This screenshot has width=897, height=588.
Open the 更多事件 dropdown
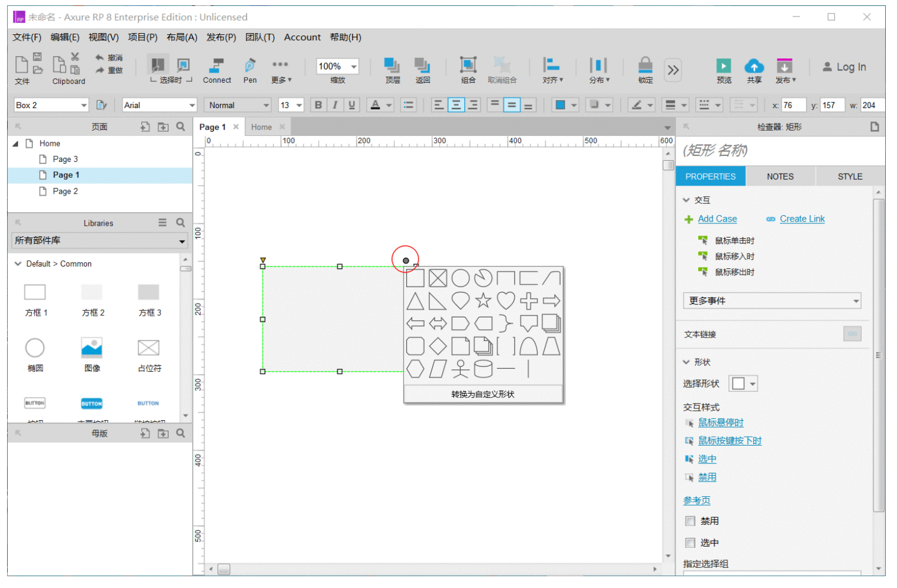pyautogui.click(x=772, y=301)
